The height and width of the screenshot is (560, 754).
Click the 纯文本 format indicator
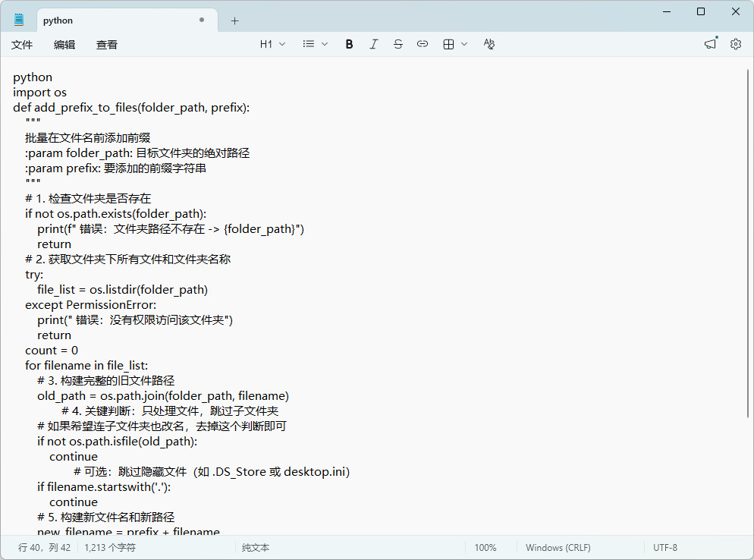pyautogui.click(x=256, y=548)
